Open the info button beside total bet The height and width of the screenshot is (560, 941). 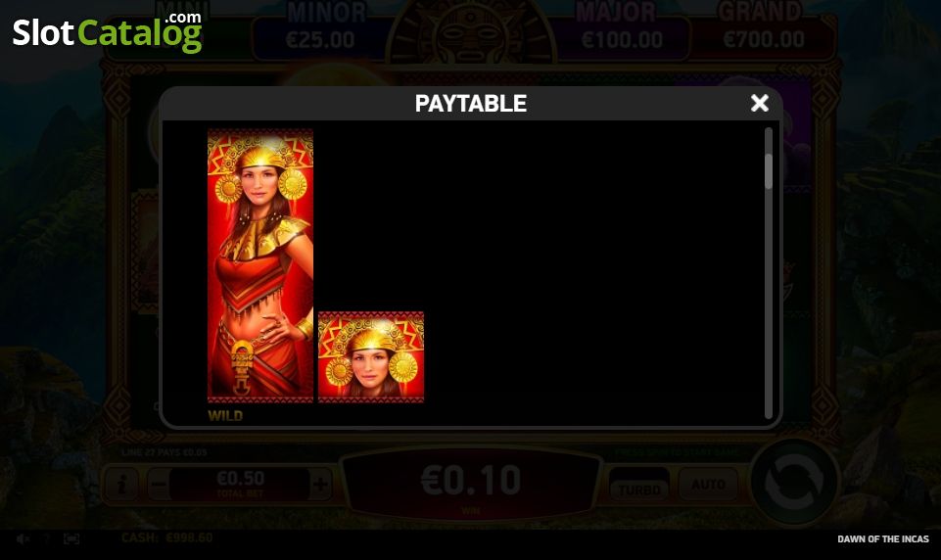pos(121,485)
